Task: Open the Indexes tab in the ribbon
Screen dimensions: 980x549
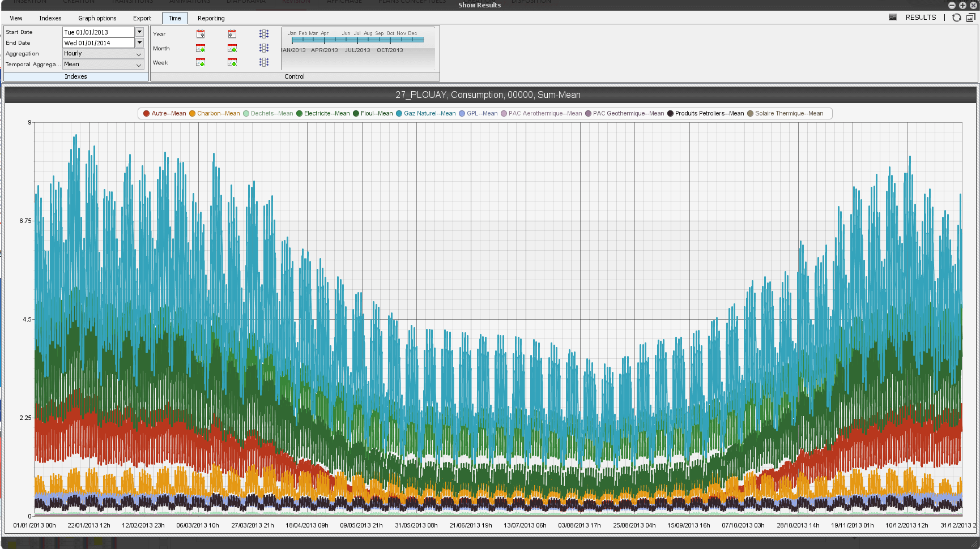Action: click(50, 18)
